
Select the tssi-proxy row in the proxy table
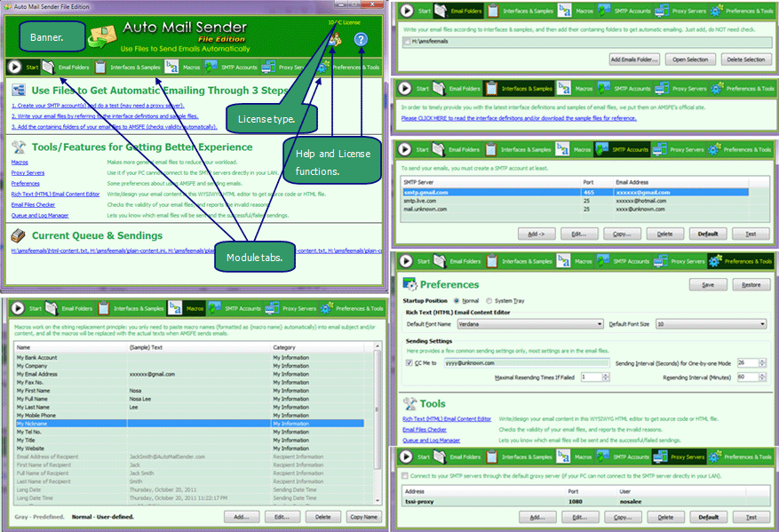586,502
